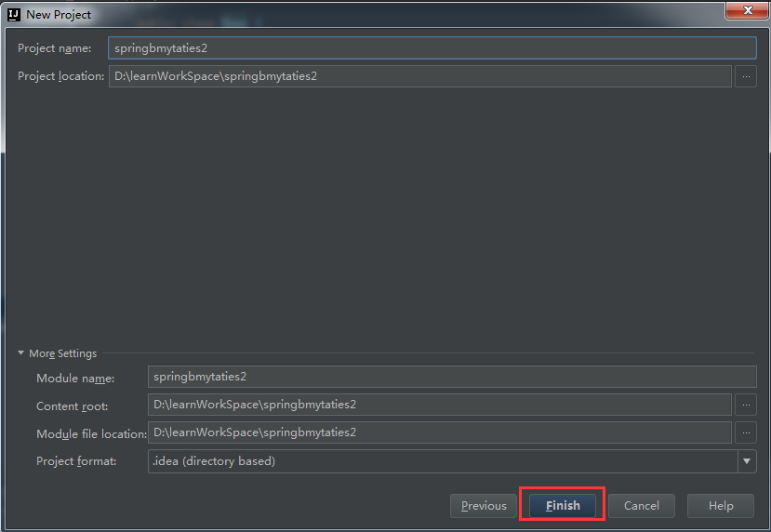This screenshot has width=771, height=532.
Task: Browse for Project location folder
Action: [x=746, y=76]
